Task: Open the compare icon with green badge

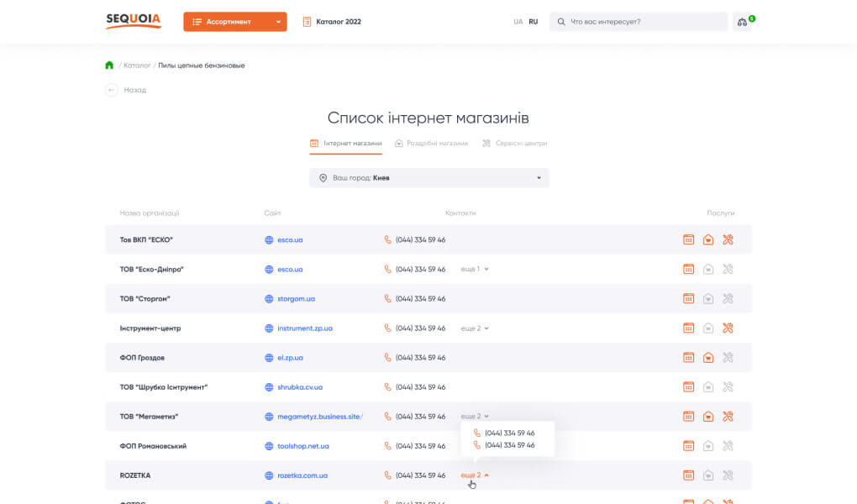Action: (x=743, y=22)
